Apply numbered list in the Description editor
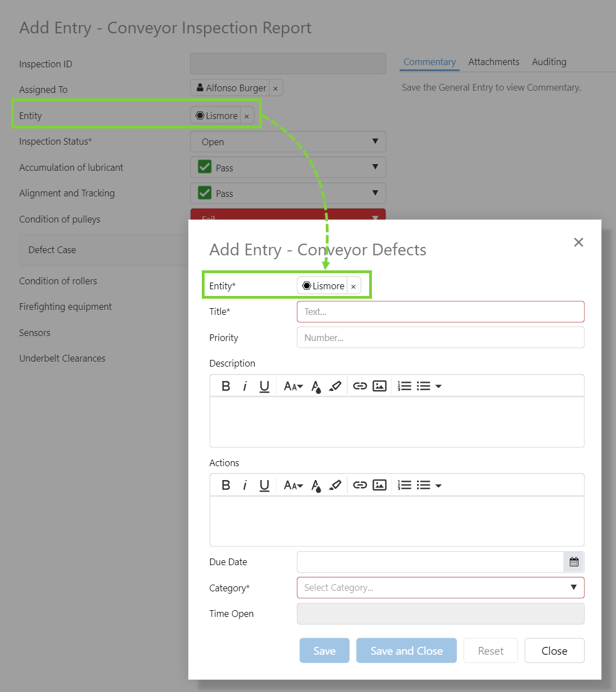The image size is (616, 692). tap(404, 386)
